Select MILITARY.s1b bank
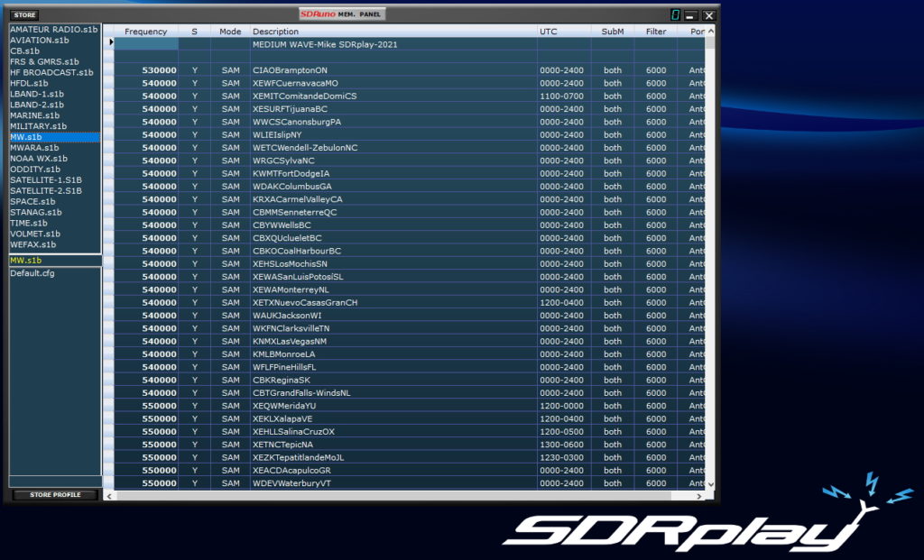This screenshot has width=924, height=560. tap(54, 126)
